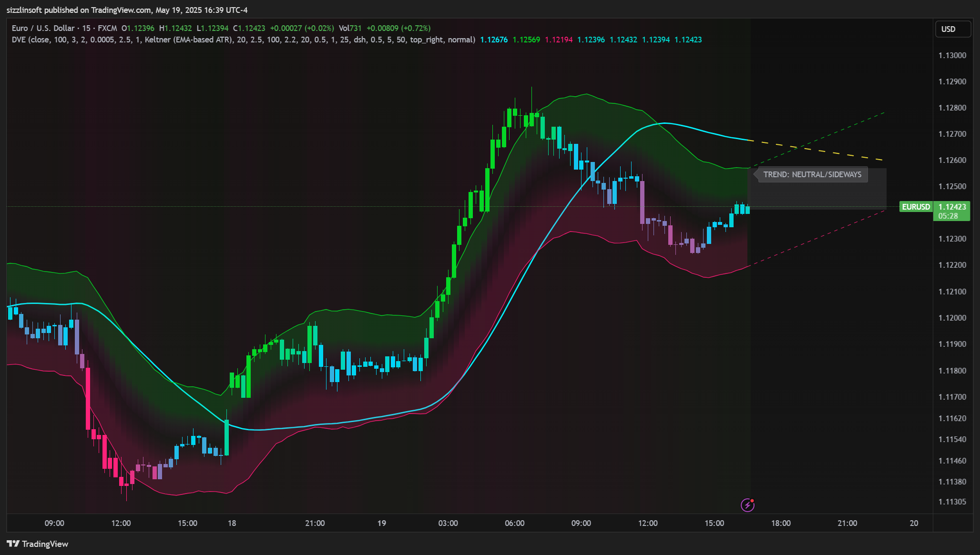Click the countdown timer 05:28
The width and height of the screenshot is (980, 555).
[x=948, y=216]
